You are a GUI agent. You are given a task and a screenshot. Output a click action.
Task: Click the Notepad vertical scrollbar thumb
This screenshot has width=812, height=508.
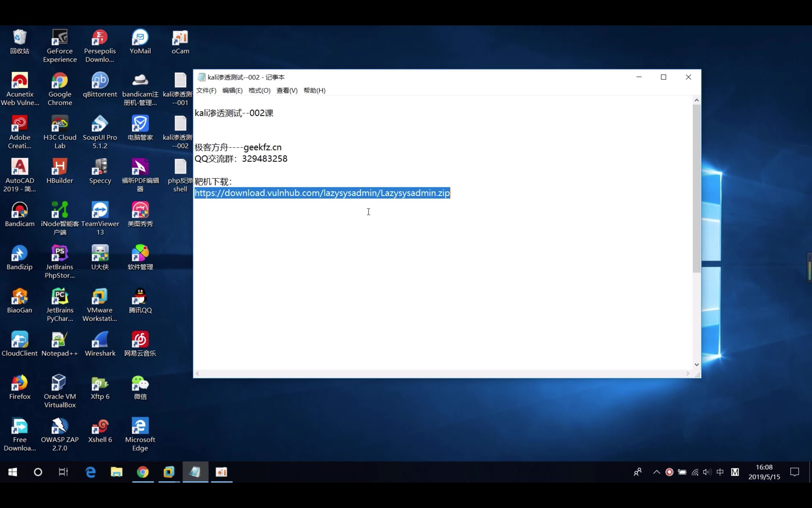697,188
